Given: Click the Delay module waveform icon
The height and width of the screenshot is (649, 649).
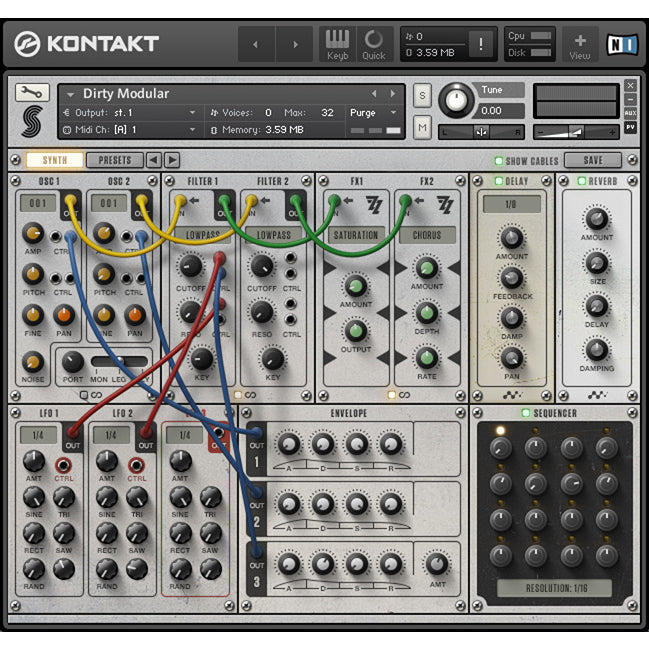Looking at the screenshot, I should (512, 395).
